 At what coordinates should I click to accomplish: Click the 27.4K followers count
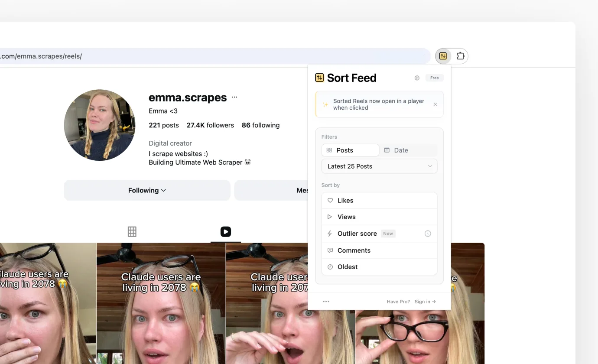coord(210,125)
